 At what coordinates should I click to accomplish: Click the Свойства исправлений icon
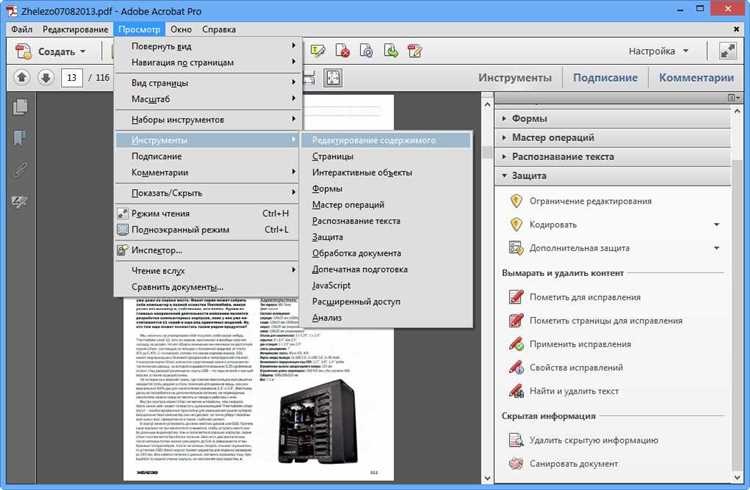516,367
